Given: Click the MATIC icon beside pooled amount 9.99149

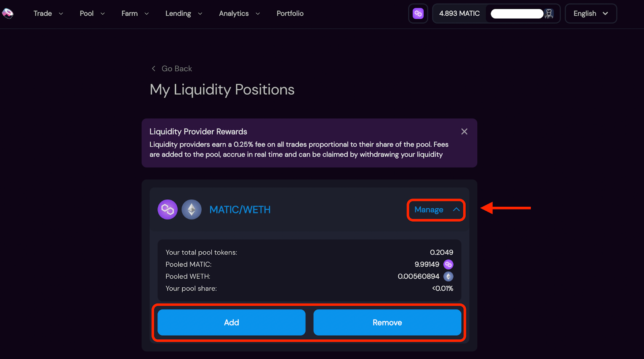Looking at the screenshot, I should [x=448, y=264].
